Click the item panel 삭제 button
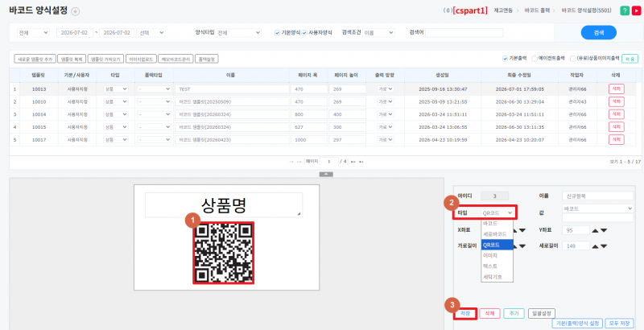Screen dimensions: 644x330 click(489, 314)
